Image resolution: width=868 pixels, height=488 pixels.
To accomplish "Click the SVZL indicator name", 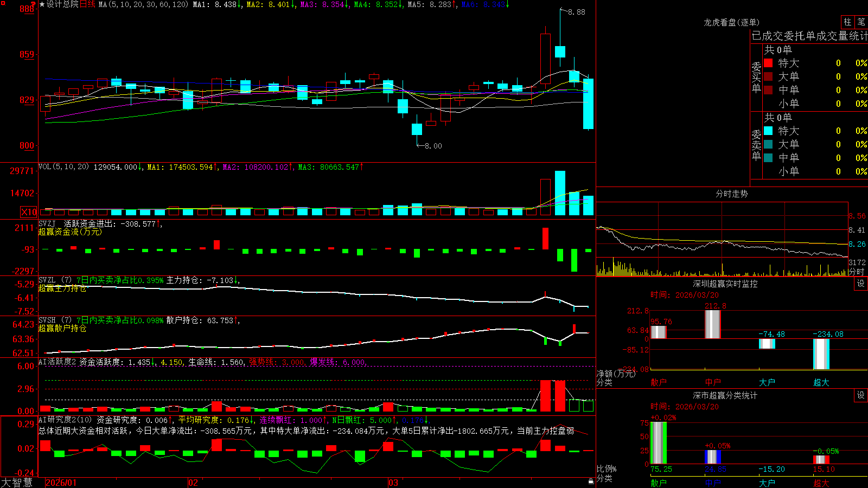I will [x=47, y=280].
